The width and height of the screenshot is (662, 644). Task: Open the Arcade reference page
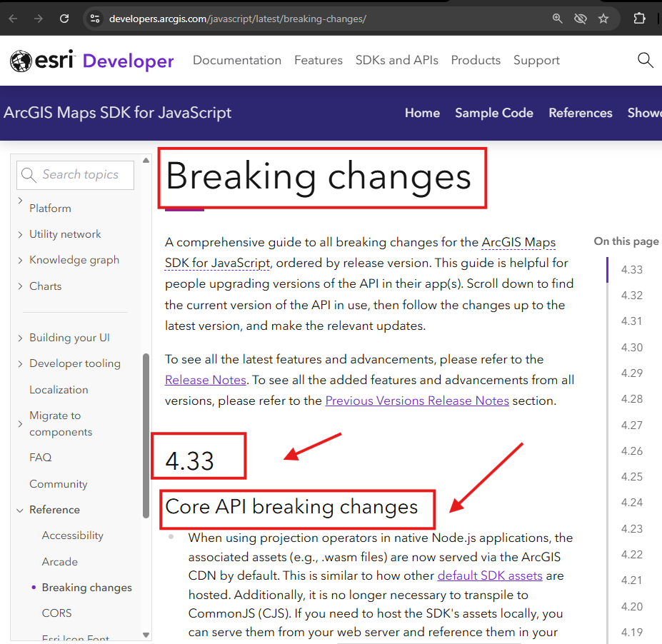point(59,562)
